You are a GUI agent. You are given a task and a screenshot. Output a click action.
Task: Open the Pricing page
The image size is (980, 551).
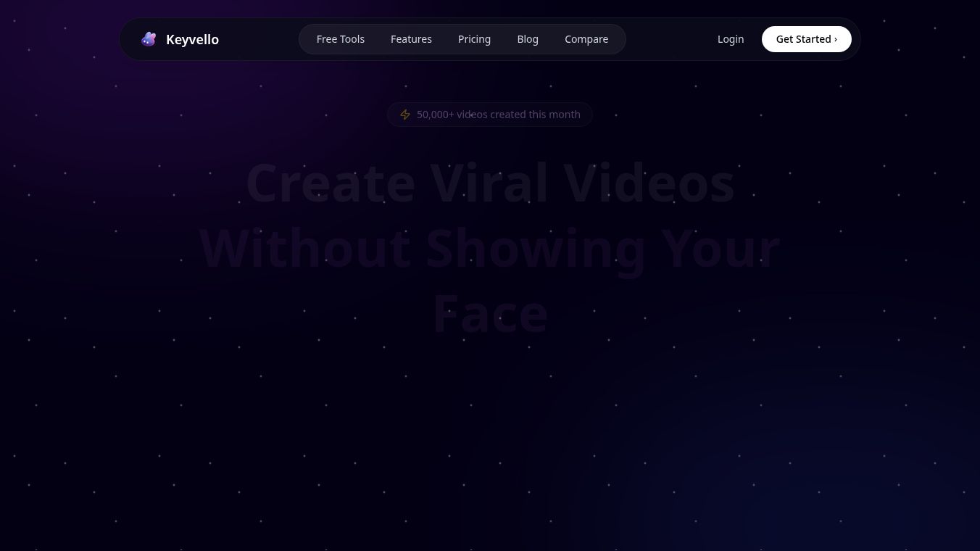pos(474,39)
